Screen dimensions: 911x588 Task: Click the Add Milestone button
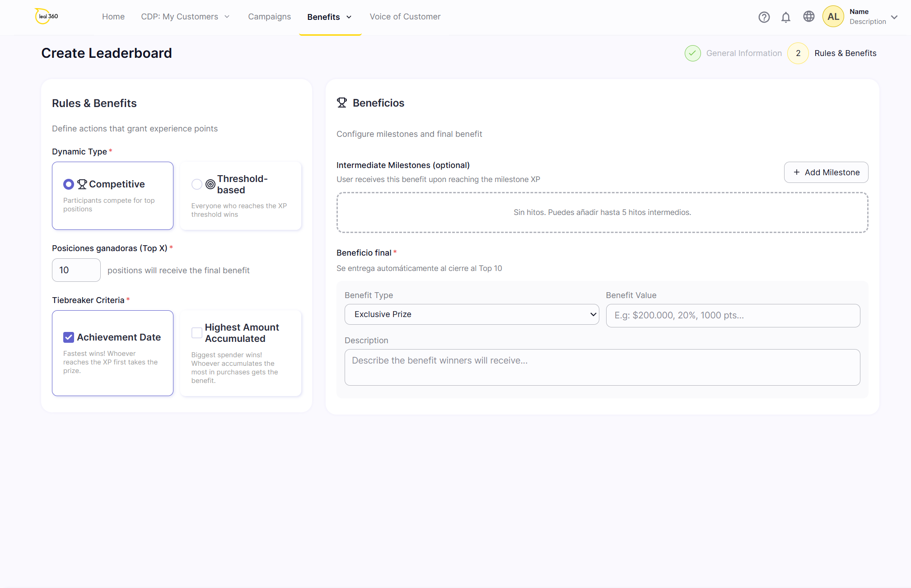[826, 173]
